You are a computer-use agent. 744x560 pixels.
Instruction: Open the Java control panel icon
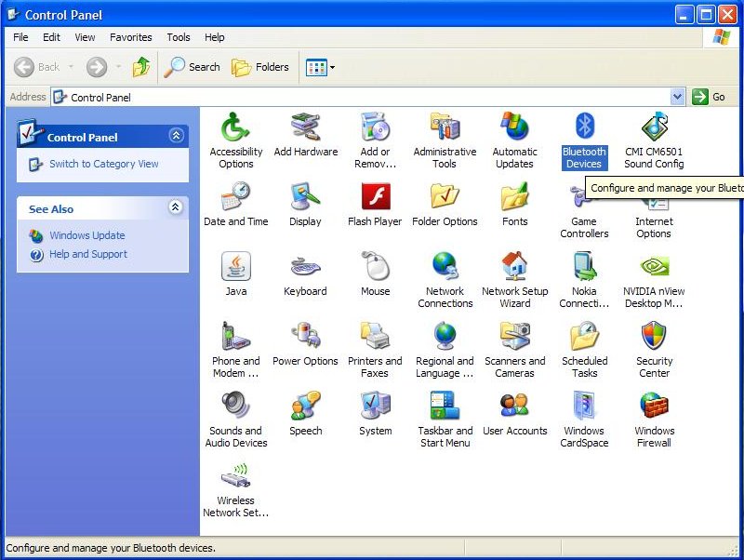pyautogui.click(x=236, y=267)
